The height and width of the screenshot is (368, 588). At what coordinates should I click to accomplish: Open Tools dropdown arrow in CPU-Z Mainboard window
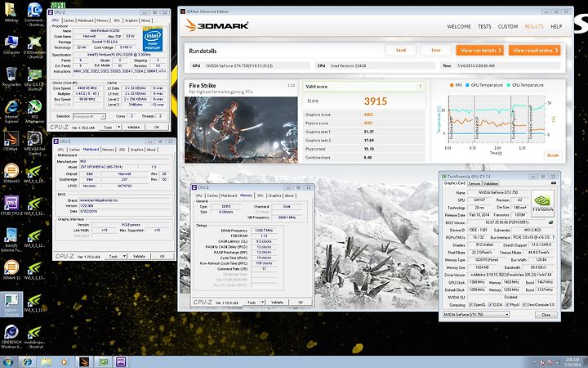[x=124, y=257]
